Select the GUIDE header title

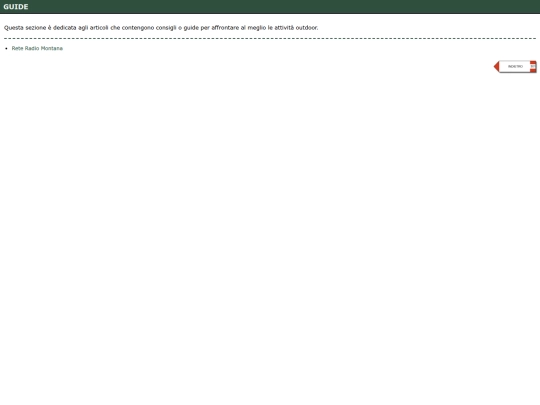[16, 7]
